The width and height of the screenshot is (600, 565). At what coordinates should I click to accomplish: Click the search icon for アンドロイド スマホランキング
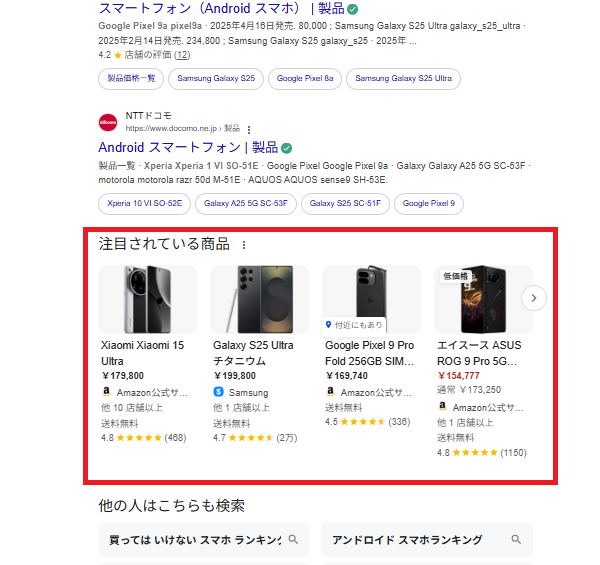pos(516,539)
